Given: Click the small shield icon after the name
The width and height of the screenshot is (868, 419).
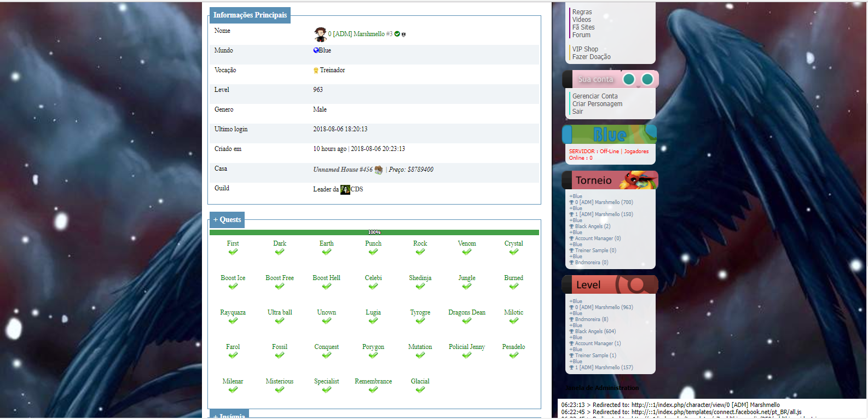Looking at the screenshot, I should (x=403, y=34).
